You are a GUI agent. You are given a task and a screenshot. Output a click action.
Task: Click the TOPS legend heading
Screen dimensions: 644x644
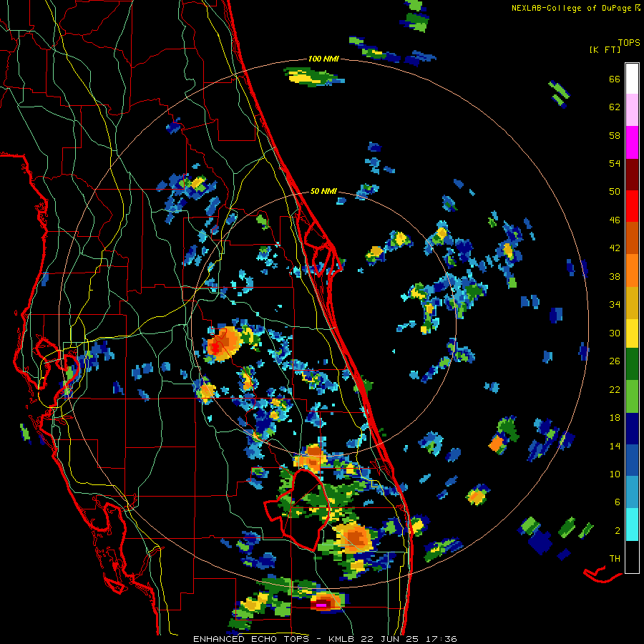(629, 42)
